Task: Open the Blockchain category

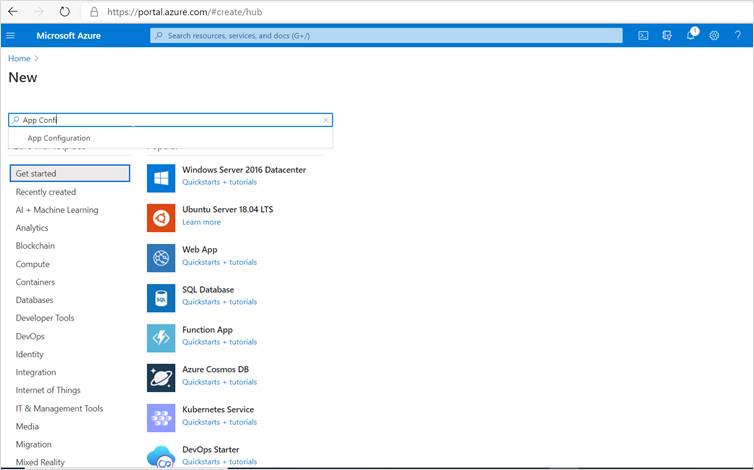Action: (35, 246)
